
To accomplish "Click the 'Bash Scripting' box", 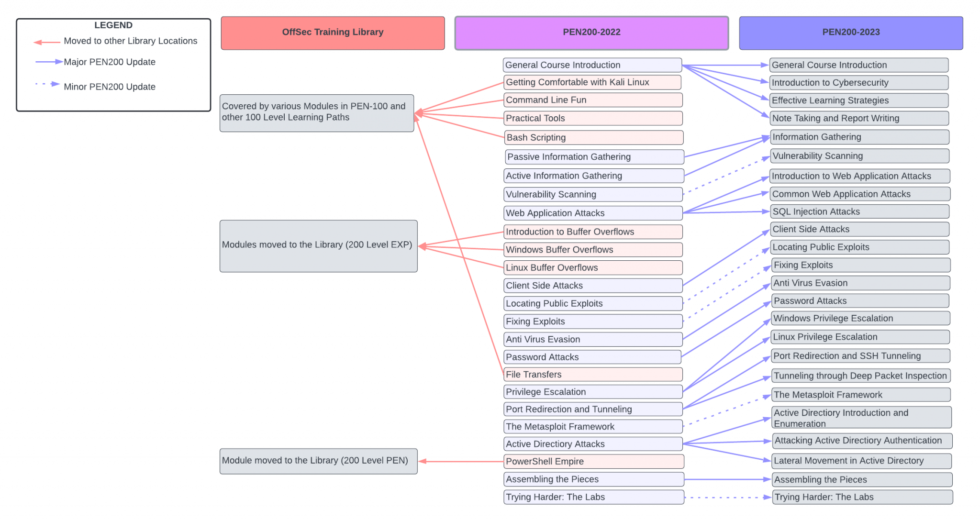I will pyautogui.click(x=594, y=137).
